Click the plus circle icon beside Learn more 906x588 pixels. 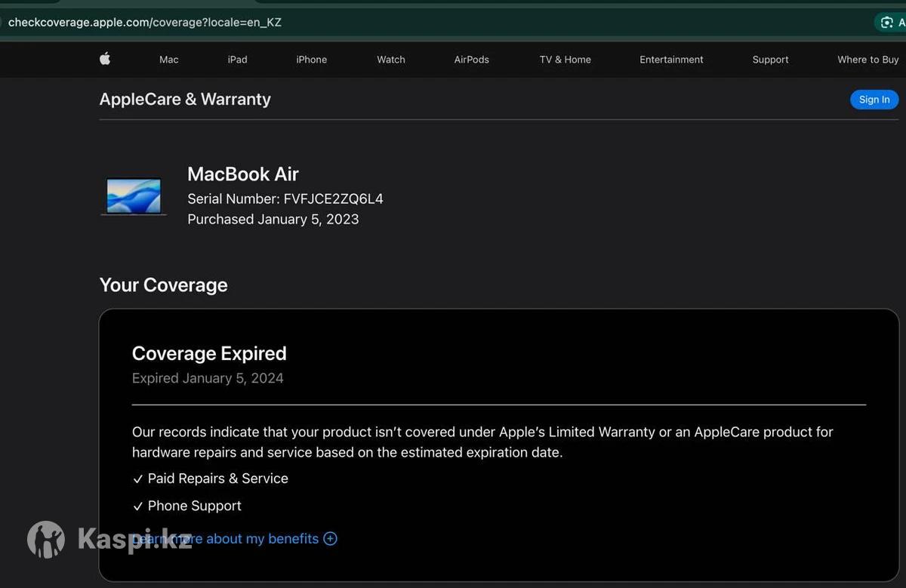330,538
